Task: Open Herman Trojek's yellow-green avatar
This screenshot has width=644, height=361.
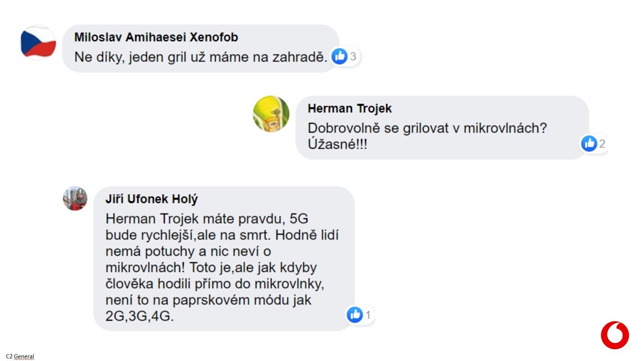Action: pyautogui.click(x=271, y=114)
